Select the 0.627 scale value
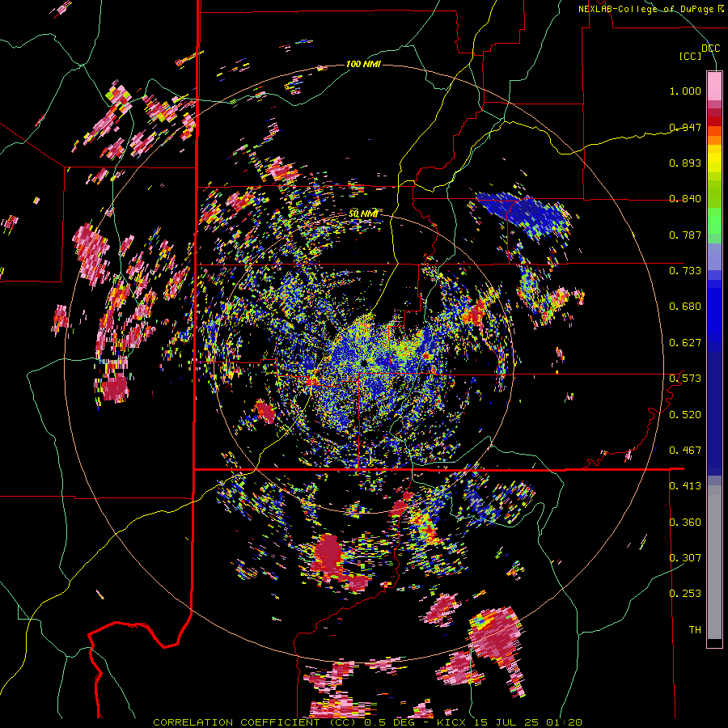 point(685,343)
